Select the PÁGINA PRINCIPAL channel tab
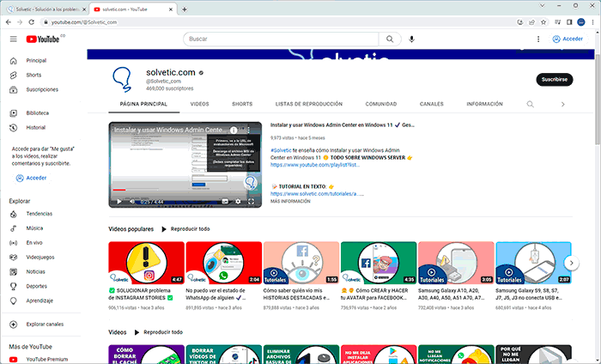 pyautogui.click(x=143, y=104)
